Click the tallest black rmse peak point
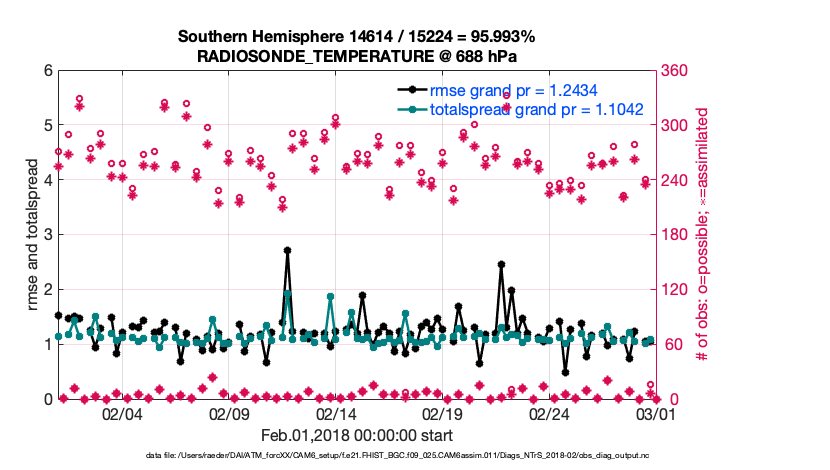The height and width of the screenshot is (470, 830). click(287, 251)
